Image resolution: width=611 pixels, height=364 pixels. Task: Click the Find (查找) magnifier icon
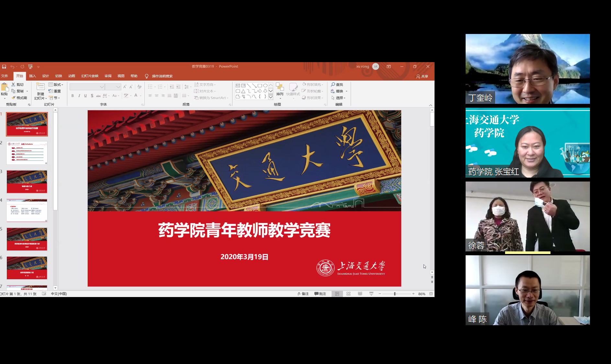333,84
